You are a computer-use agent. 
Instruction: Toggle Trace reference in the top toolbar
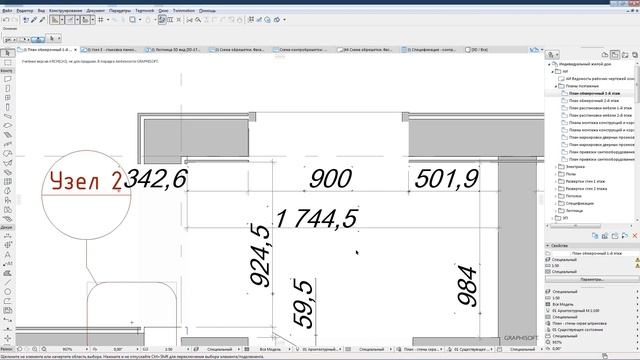(x=132, y=20)
